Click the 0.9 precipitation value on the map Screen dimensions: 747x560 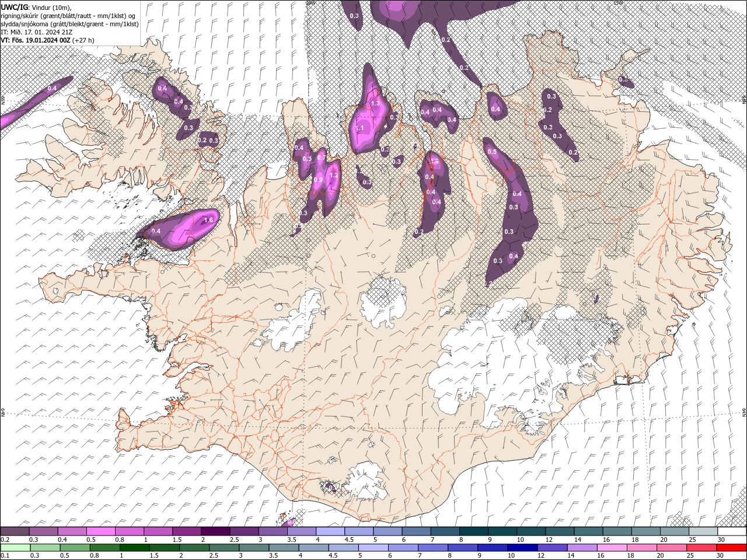318,180
